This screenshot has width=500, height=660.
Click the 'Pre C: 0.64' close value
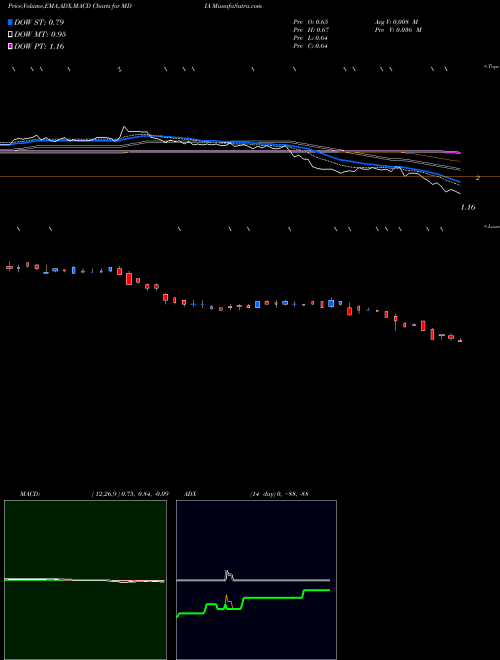[x=311, y=46]
